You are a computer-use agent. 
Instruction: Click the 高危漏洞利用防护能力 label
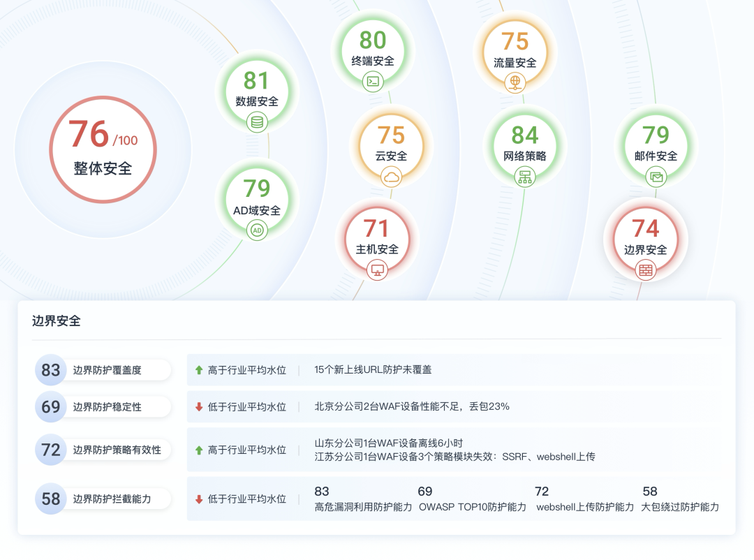coord(364,507)
